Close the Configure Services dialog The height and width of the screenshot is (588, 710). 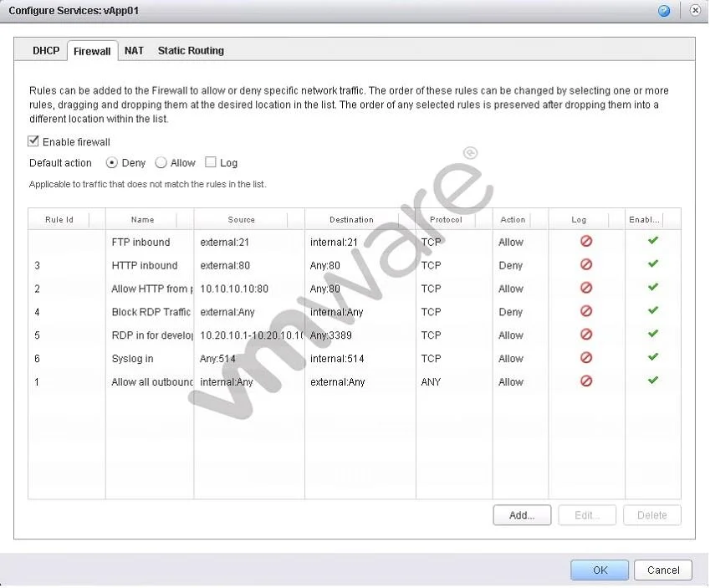point(695,10)
